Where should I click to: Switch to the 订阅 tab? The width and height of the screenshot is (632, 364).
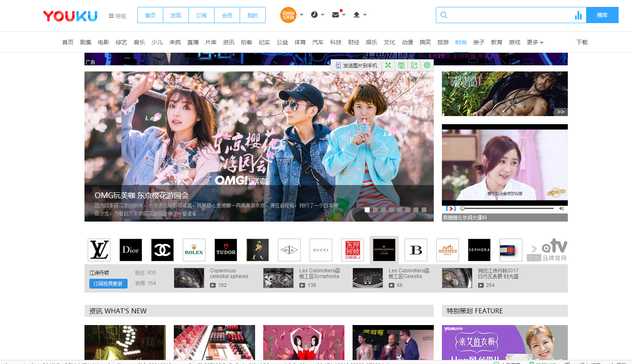(201, 15)
